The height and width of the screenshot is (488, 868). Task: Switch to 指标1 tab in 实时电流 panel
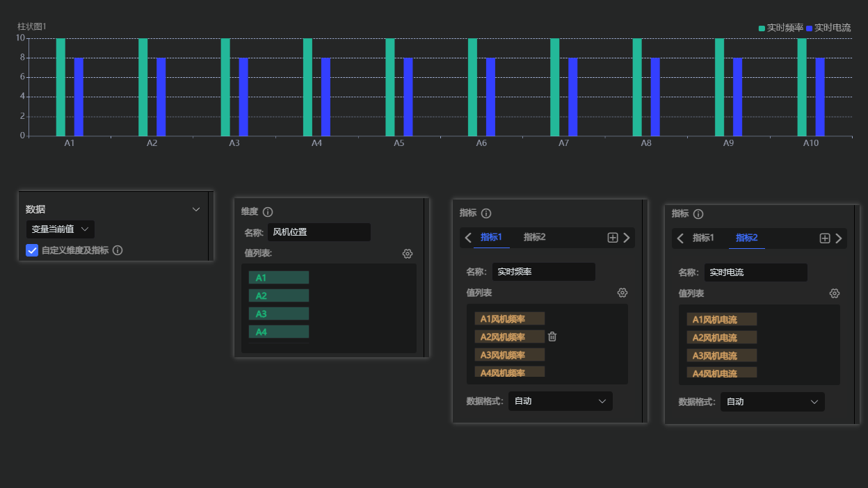point(703,238)
